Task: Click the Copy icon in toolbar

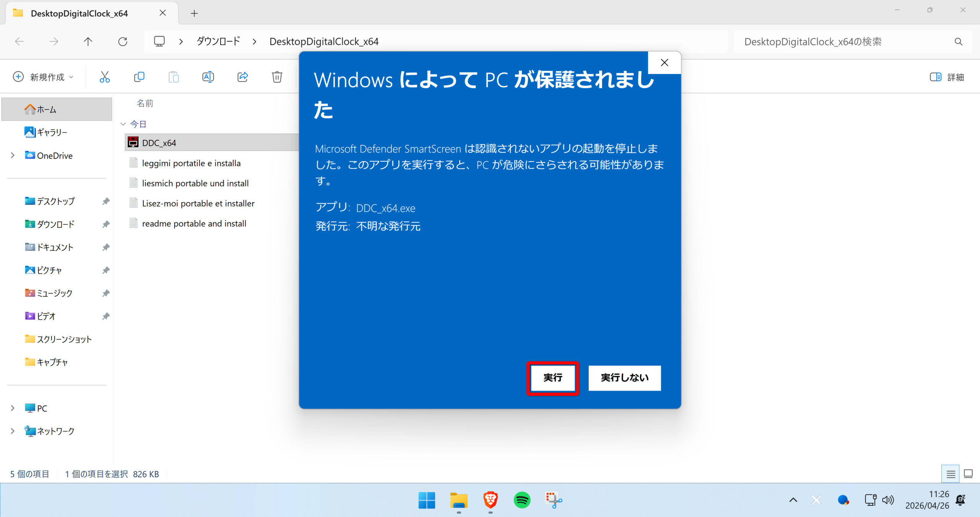Action: 139,77
